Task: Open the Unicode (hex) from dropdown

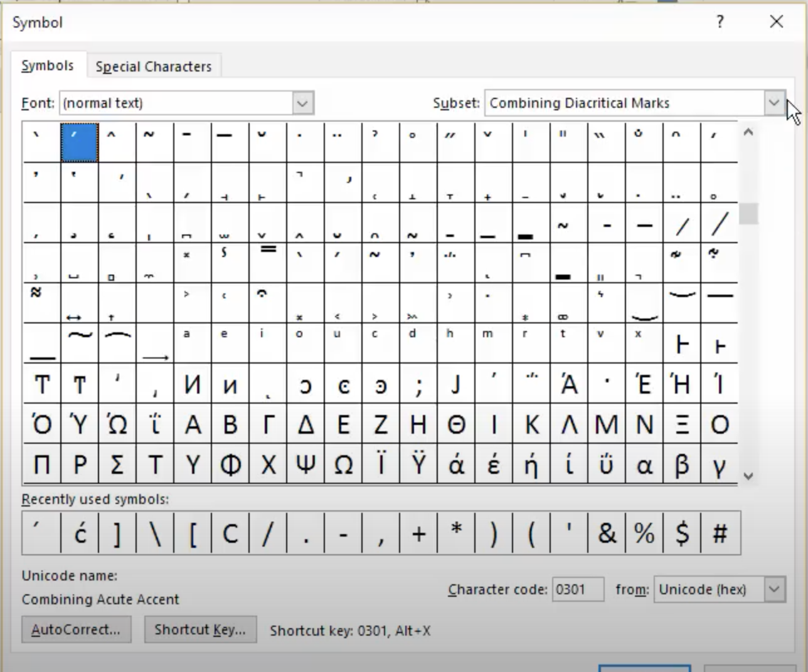Action: (x=774, y=589)
